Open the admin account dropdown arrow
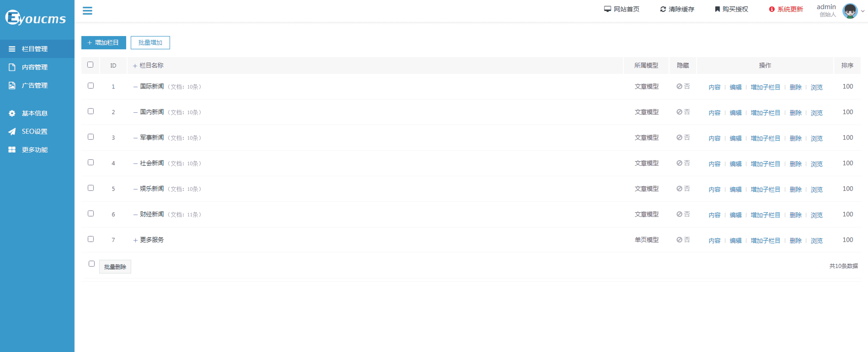This screenshot has width=868, height=352. tap(863, 11)
